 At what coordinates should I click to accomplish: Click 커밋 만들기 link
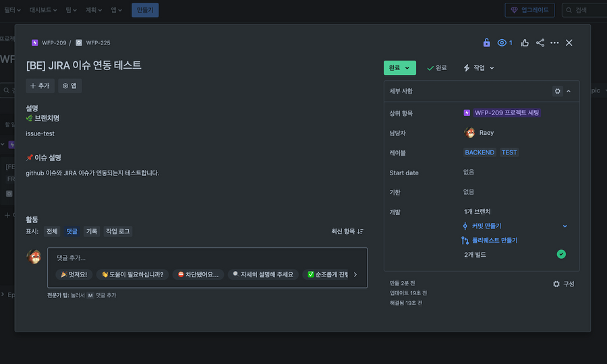pyautogui.click(x=486, y=226)
